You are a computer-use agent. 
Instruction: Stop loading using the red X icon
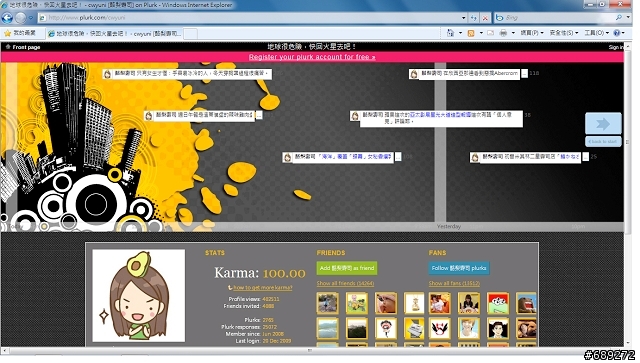[x=485, y=18]
